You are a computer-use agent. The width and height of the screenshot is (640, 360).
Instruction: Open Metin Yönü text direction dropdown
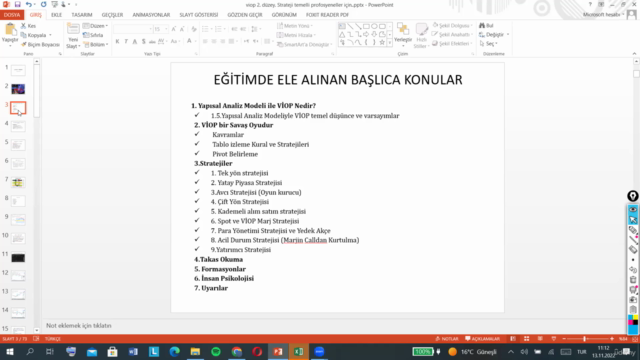tap(295, 26)
